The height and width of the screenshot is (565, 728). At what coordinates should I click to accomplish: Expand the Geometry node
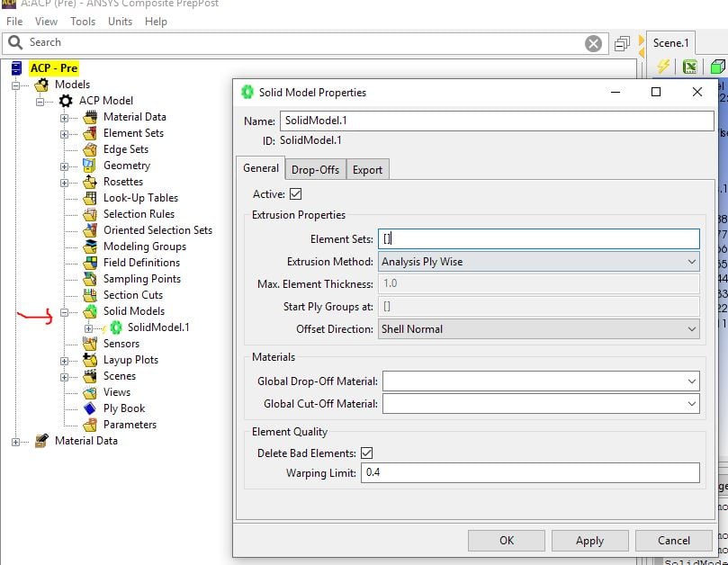(x=64, y=166)
